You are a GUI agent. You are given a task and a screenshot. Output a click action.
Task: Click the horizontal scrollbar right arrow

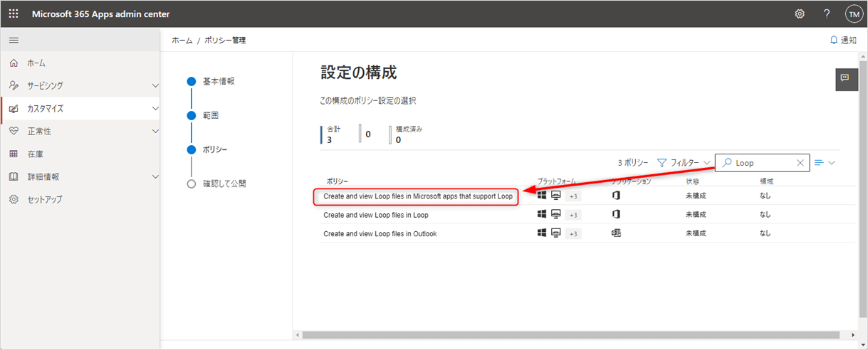[853, 334]
